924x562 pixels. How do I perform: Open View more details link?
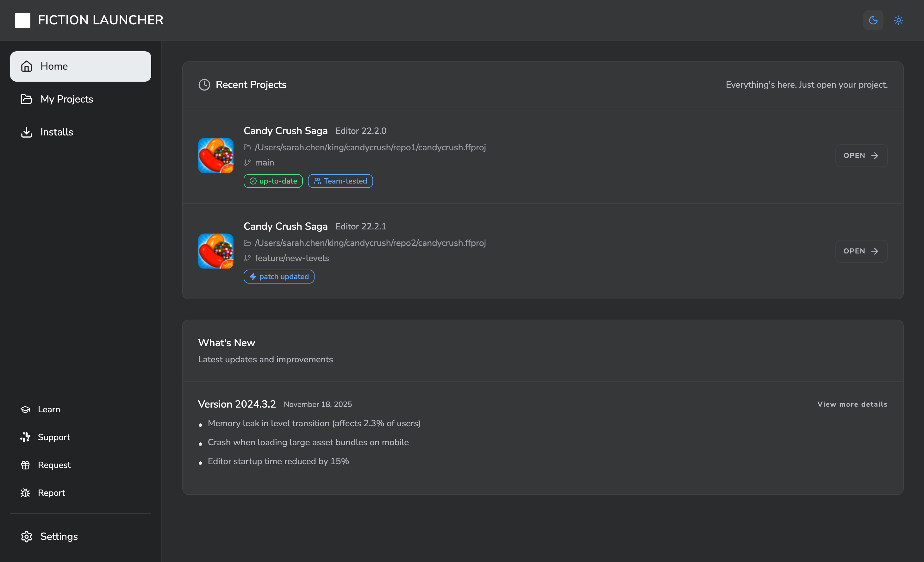coord(852,404)
